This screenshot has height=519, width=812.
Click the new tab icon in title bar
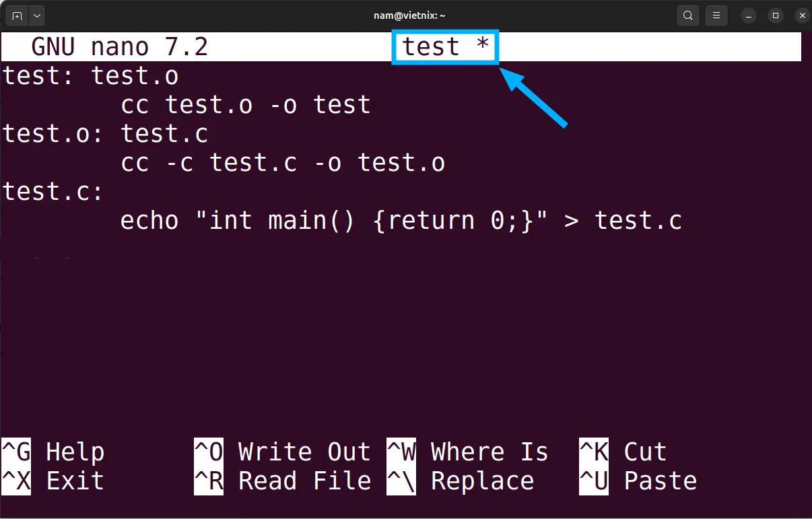(x=17, y=15)
